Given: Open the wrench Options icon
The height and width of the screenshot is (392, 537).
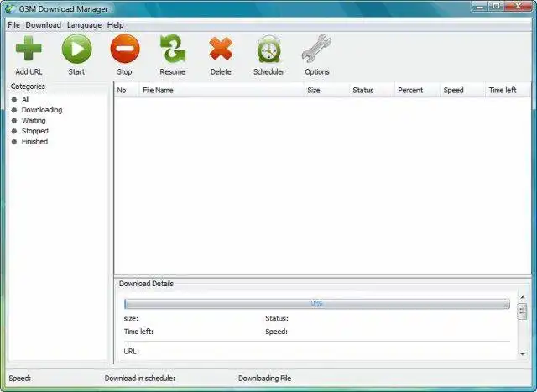Looking at the screenshot, I should (x=317, y=49).
